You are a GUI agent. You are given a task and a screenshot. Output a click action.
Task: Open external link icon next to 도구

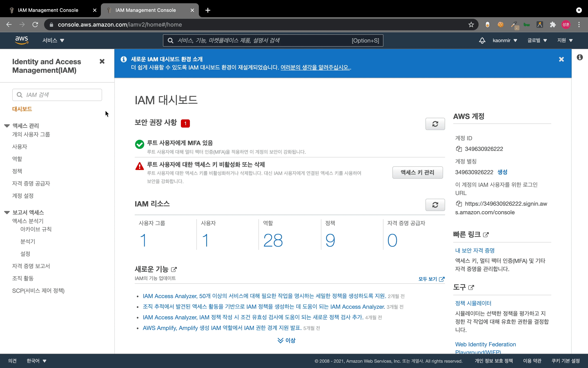pyautogui.click(x=471, y=287)
